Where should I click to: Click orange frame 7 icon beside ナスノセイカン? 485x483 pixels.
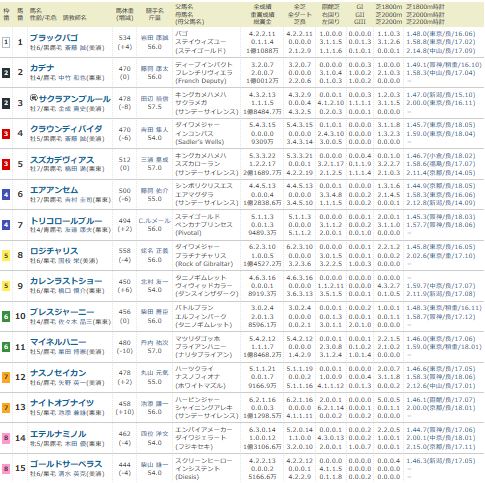tap(6, 377)
